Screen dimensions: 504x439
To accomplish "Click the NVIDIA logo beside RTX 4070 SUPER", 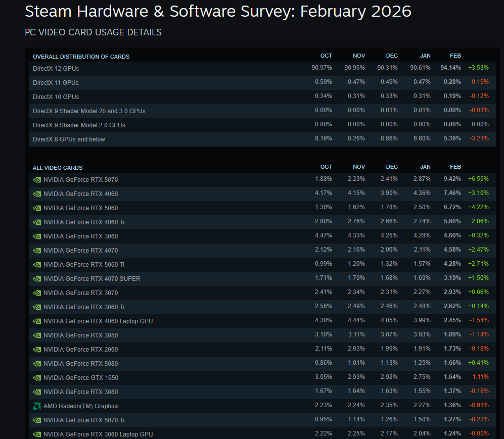I will coord(37,279).
